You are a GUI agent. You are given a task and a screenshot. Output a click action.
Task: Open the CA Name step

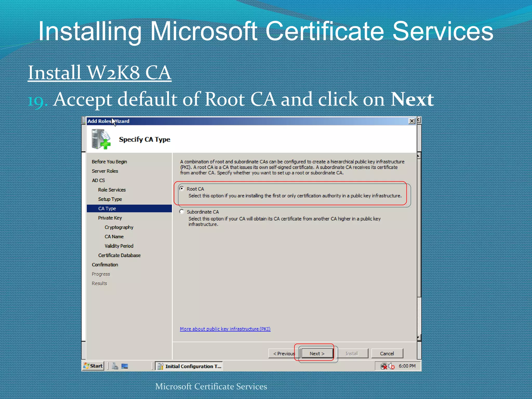114,236
